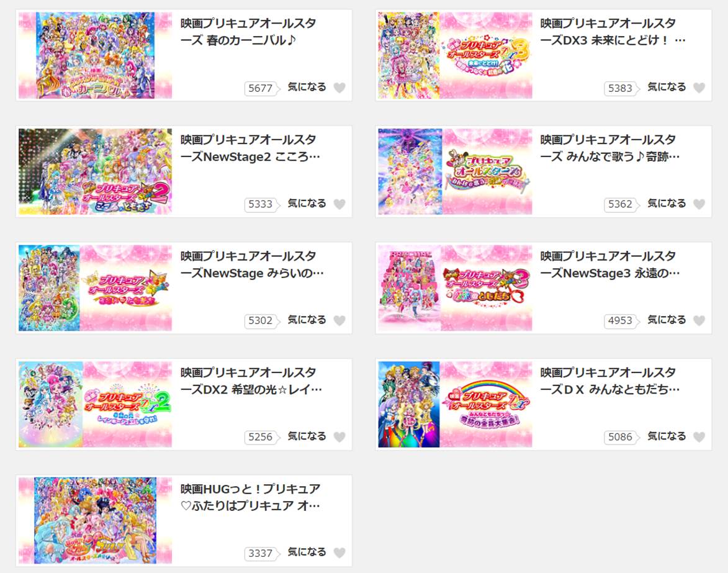Viewport: 728px width, 573px height.
Task: Click 気になる label next to 3337
Action: click(x=307, y=552)
